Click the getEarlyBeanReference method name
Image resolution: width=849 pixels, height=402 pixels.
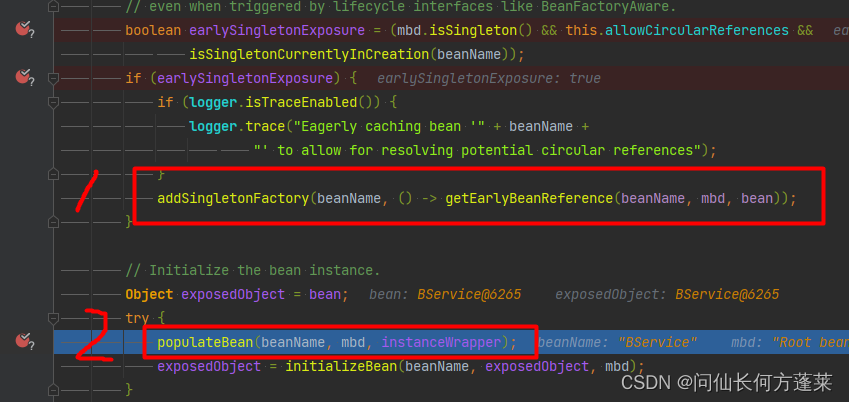pyautogui.click(x=529, y=198)
